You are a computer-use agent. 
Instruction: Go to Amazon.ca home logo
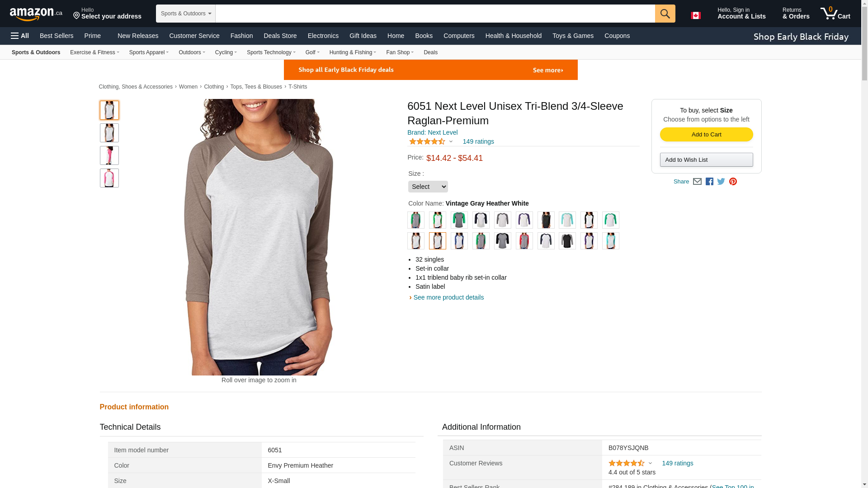point(36,14)
